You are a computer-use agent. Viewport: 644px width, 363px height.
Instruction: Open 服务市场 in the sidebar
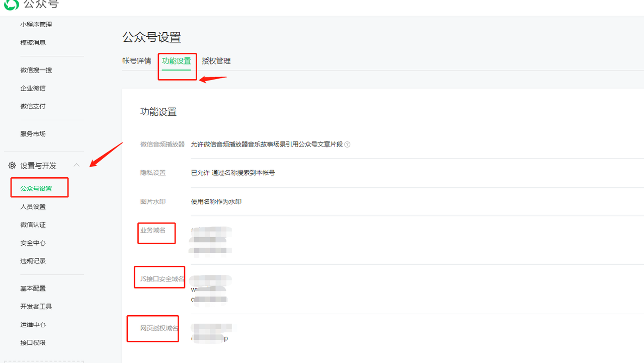33,134
